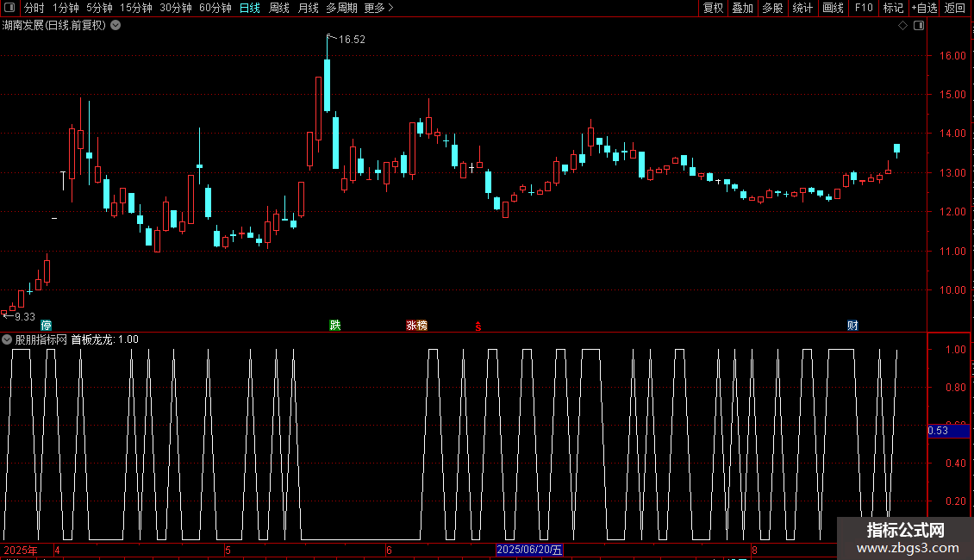The image size is (974, 560).
Task: Click the red 涨榜 marker
Action: coord(417,326)
